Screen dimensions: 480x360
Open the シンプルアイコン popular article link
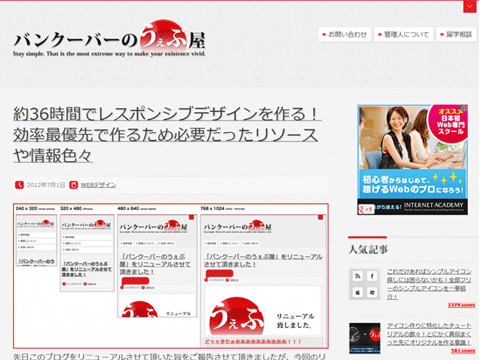point(429,284)
